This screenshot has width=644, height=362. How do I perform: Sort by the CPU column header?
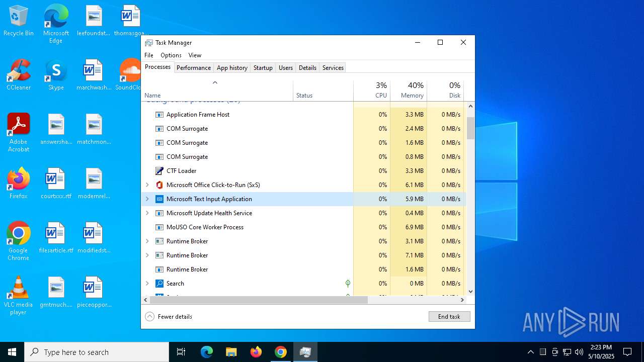pos(372,90)
